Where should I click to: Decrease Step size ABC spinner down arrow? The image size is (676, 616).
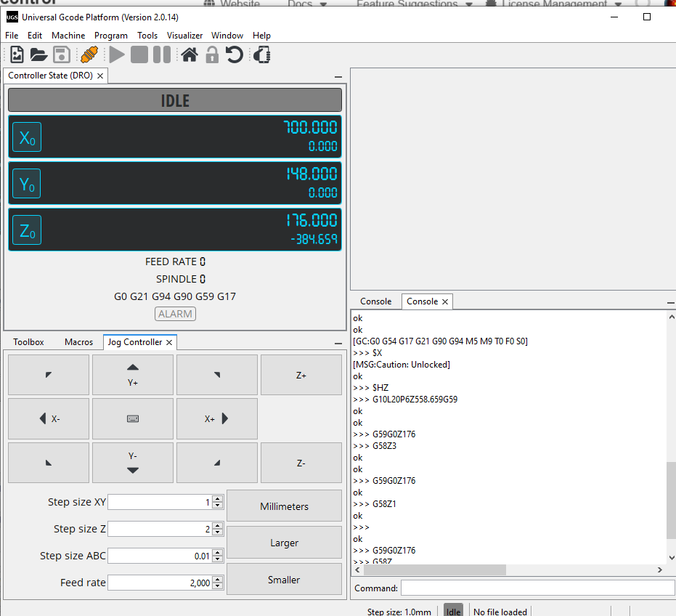[x=218, y=559]
